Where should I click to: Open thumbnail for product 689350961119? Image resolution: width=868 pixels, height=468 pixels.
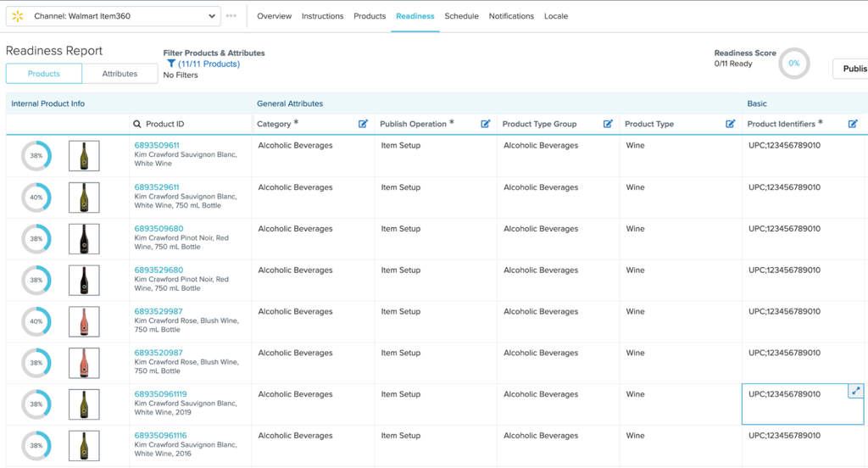tap(84, 404)
